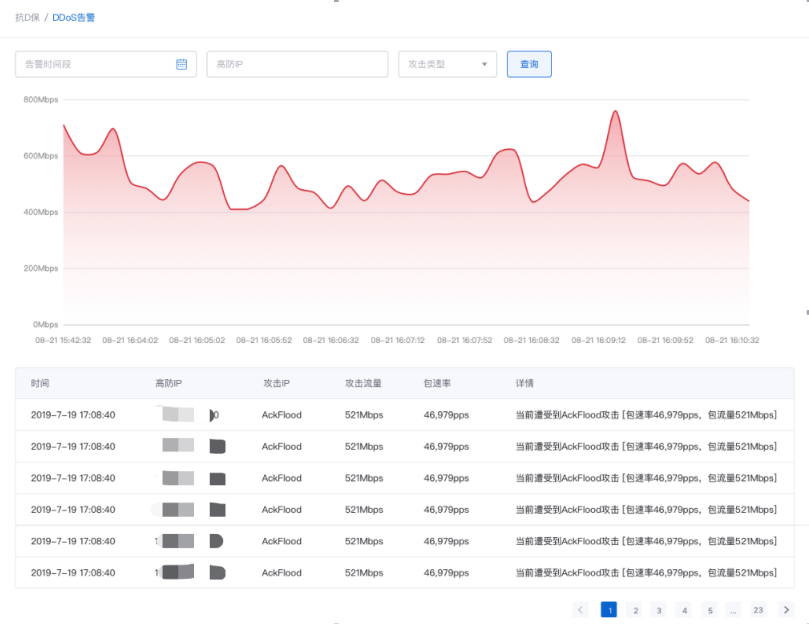Click the calendar icon in date field

click(x=181, y=64)
